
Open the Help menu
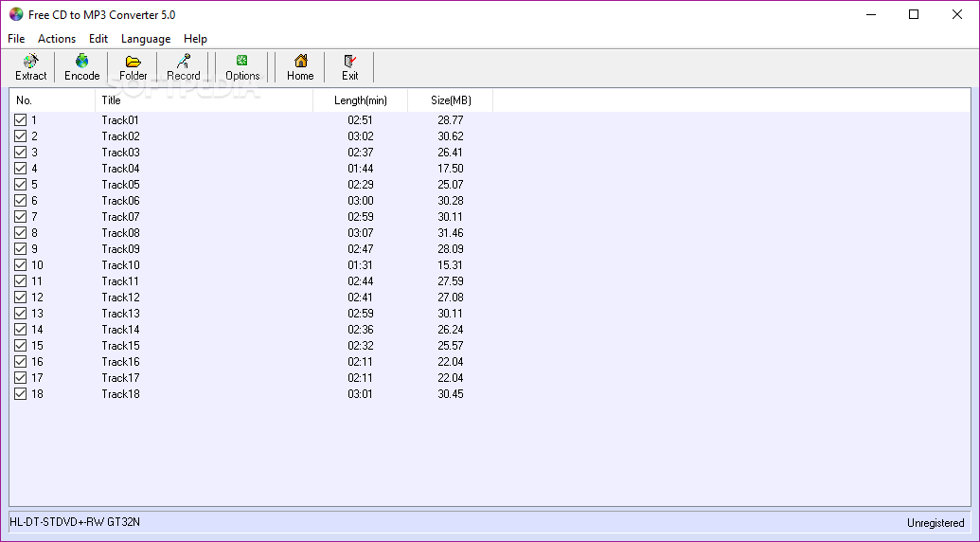[x=195, y=39]
